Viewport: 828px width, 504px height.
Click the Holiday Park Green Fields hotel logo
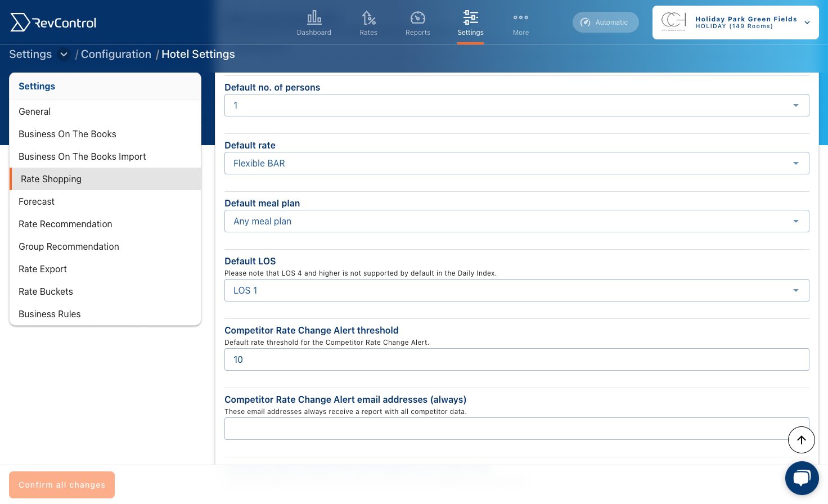tap(673, 22)
